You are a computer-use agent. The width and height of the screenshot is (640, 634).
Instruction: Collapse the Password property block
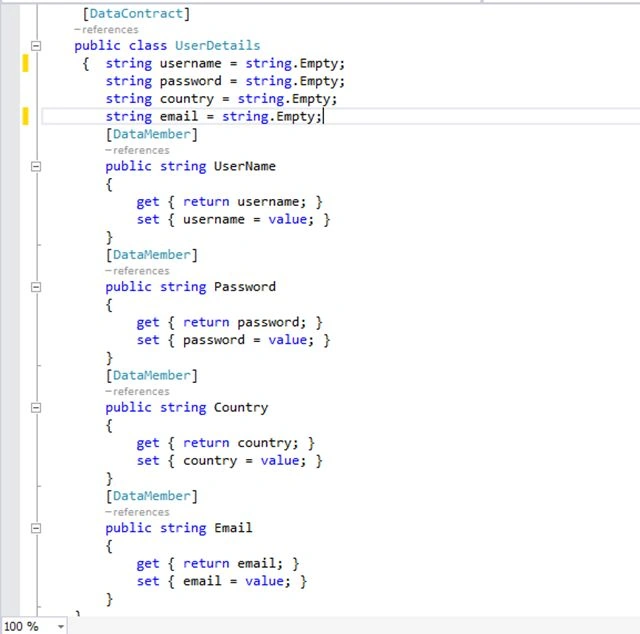pyautogui.click(x=36, y=287)
